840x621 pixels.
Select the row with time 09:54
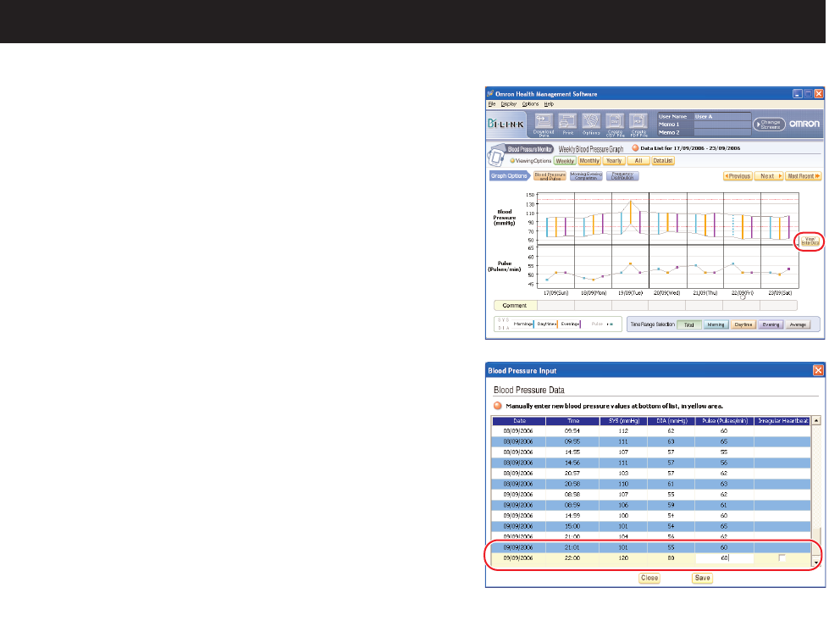[651, 430]
